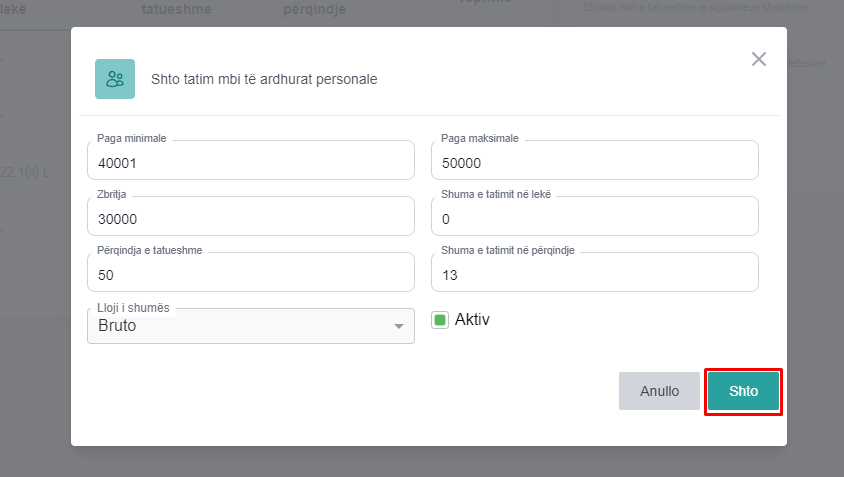This screenshot has width=844, height=477.
Task: Click the people icon in dialog header
Action: [x=115, y=79]
